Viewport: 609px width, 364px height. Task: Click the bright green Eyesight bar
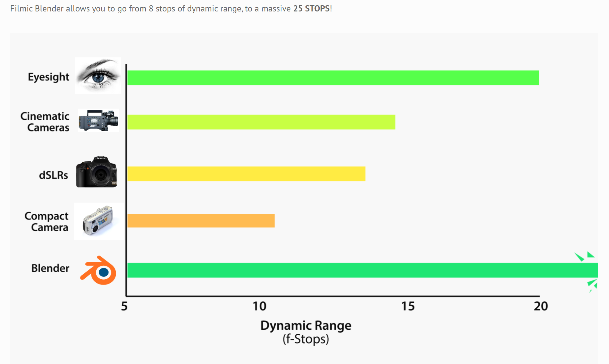[x=333, y=78]
